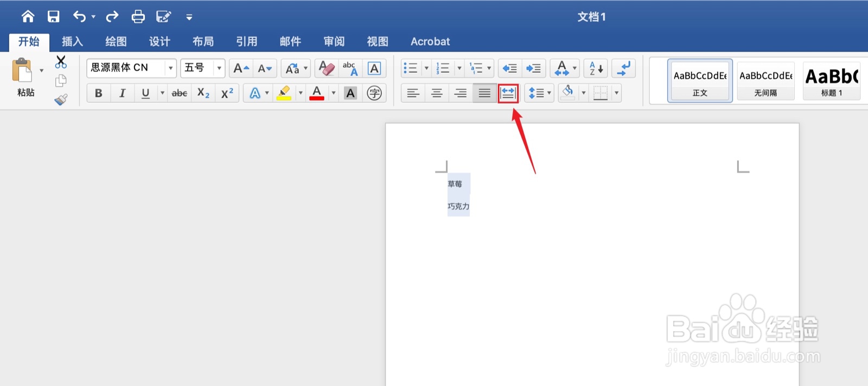Screen dimensions: 868x386
Task: Open the phonetic guide abc icon
Action: [x=350, y=68]
